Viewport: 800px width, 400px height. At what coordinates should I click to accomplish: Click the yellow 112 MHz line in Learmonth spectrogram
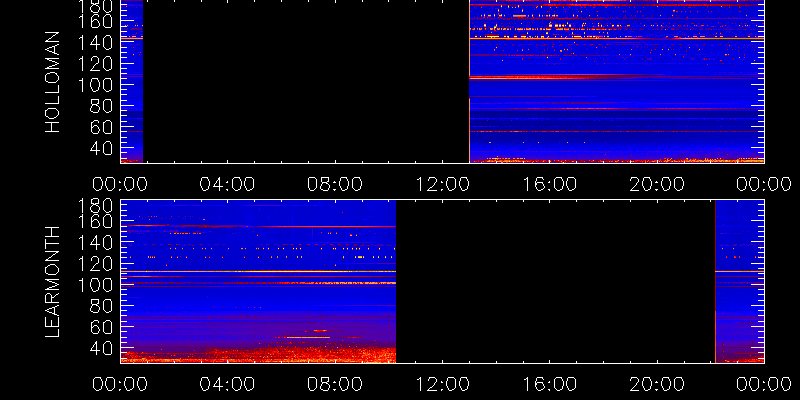(258, 271)
